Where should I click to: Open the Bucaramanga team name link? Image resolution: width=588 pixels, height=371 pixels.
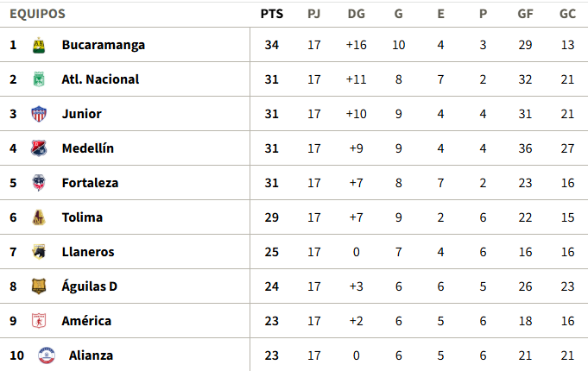tap(103, 45)
